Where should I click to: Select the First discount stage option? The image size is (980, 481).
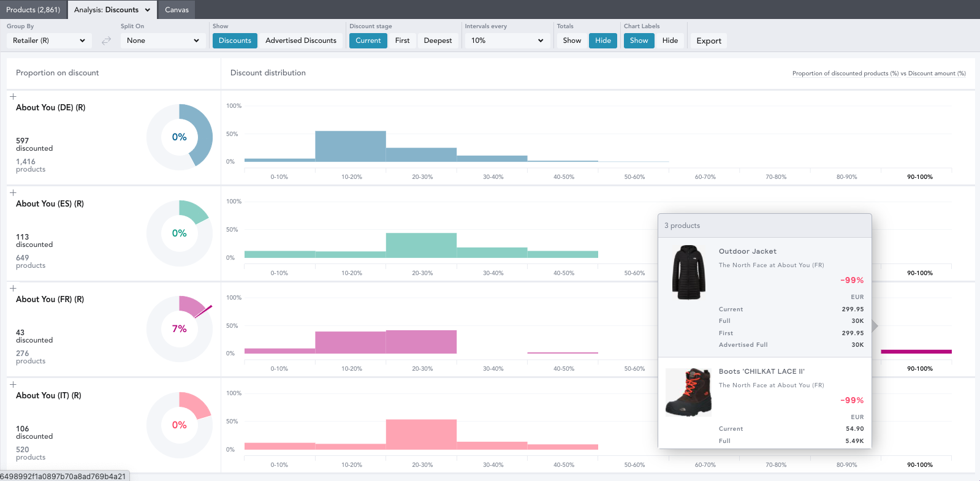402,40
